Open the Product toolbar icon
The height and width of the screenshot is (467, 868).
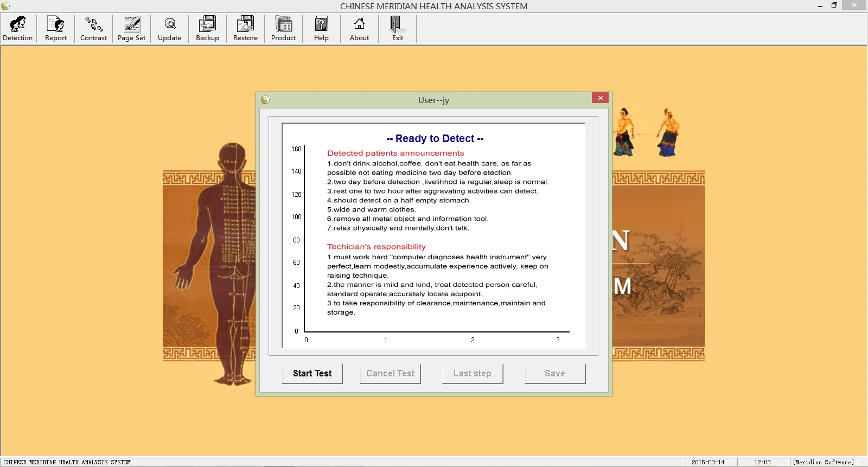[283, 29]
